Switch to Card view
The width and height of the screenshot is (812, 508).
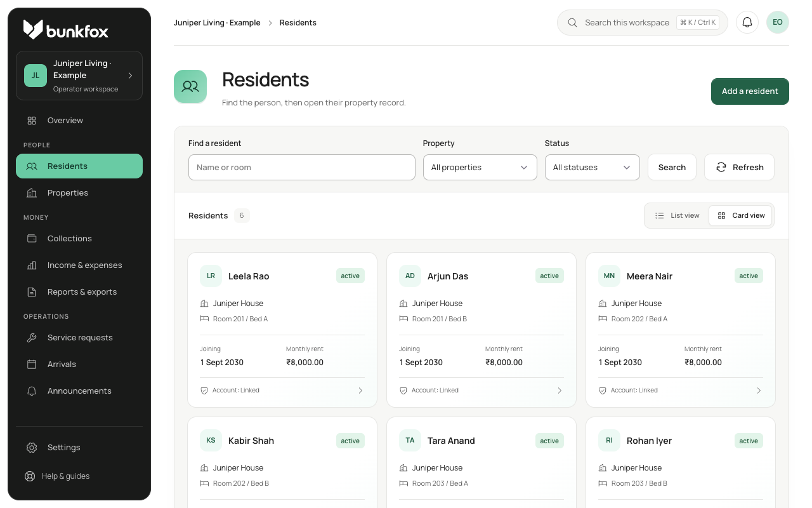pyautogui.click(x=741, y=216)
